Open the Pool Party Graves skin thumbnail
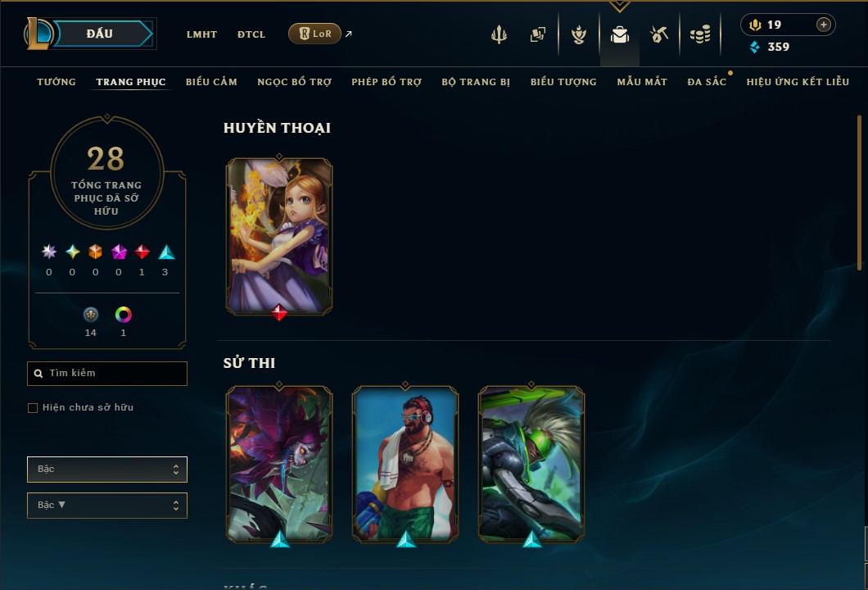 (405, 464)
